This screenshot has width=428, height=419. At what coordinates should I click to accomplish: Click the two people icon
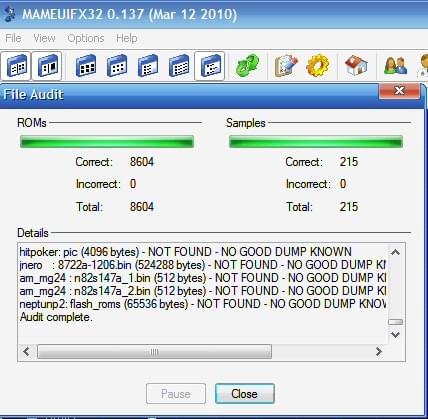[x=395, y=65]
